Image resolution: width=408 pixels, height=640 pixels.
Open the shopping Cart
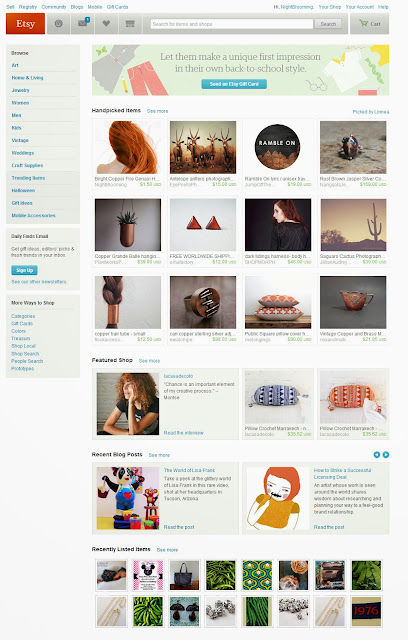pos(370,24)
